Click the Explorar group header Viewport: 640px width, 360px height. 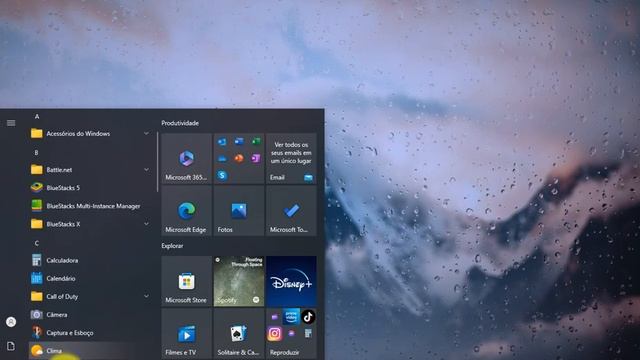[172, 246]
